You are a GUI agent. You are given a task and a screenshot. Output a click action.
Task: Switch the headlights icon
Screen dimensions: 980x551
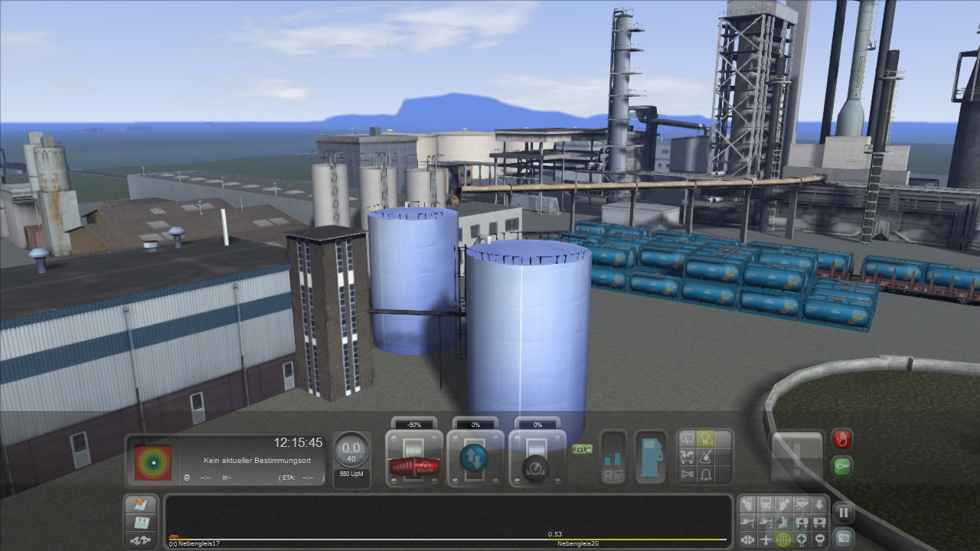(x=705, y=439)
